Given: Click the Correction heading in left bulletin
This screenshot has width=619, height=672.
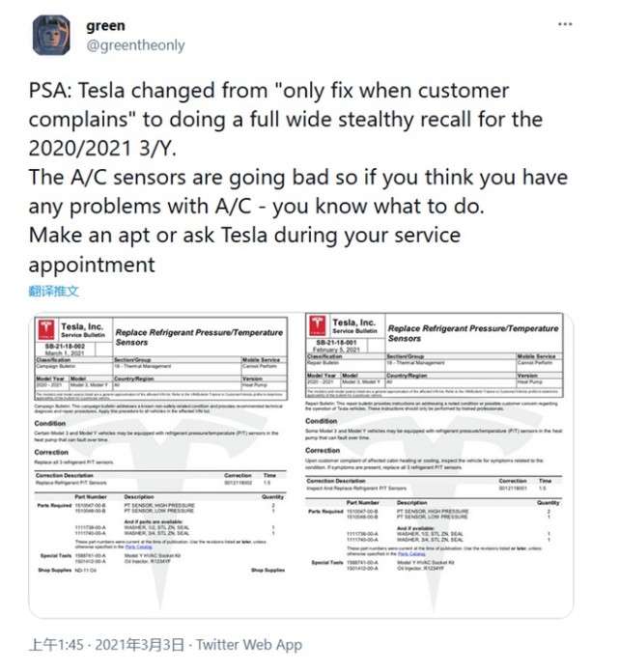Looking at the screenshot, I should point(51,452).
